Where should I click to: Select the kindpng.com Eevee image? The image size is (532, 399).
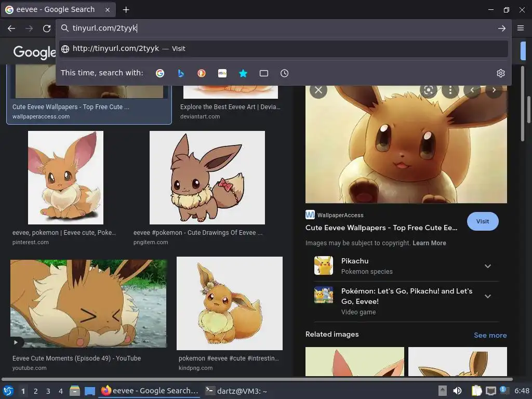pos(229,303)
